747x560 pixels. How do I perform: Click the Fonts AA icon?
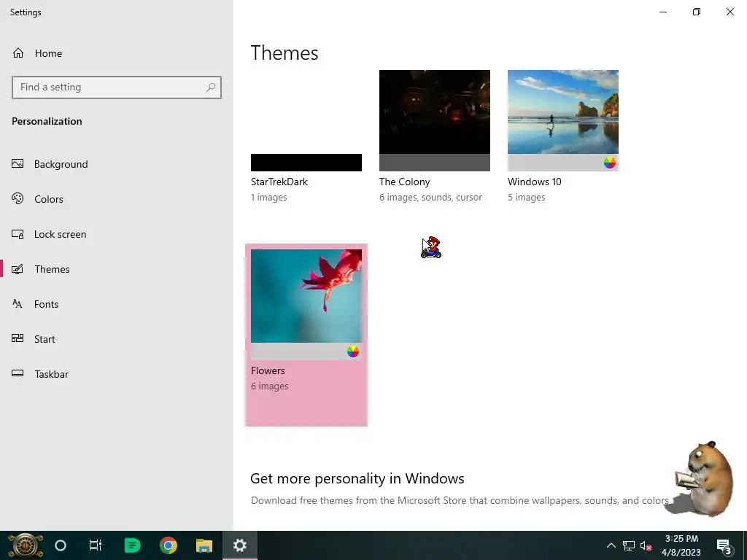(x=18, y=304)
